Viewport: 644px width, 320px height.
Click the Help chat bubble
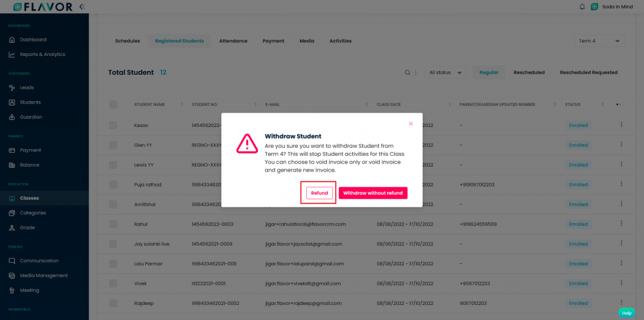pyautogui.click(x=626, y=312)
